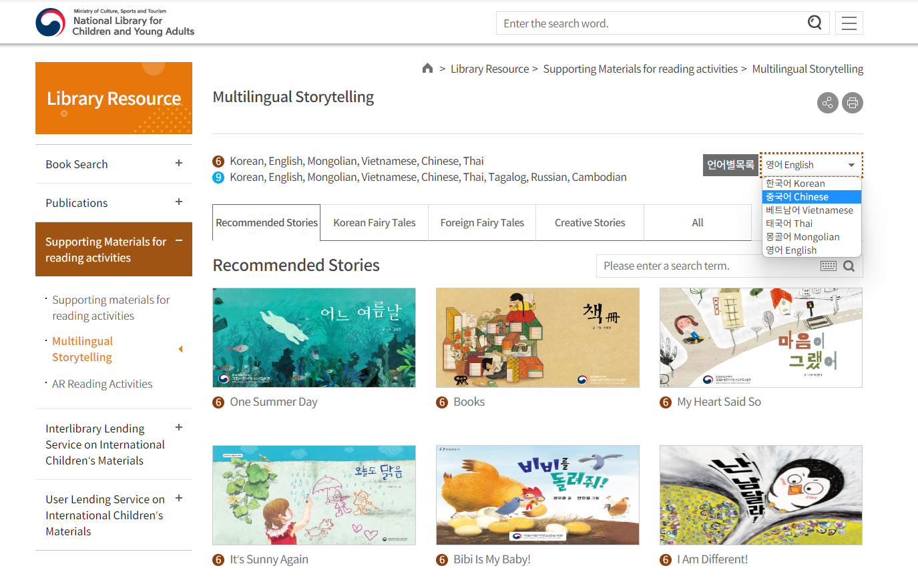This screenshot has width=918, height=588.
Task: Open the hamburger menu icon
Action: [x=849, y=23]
